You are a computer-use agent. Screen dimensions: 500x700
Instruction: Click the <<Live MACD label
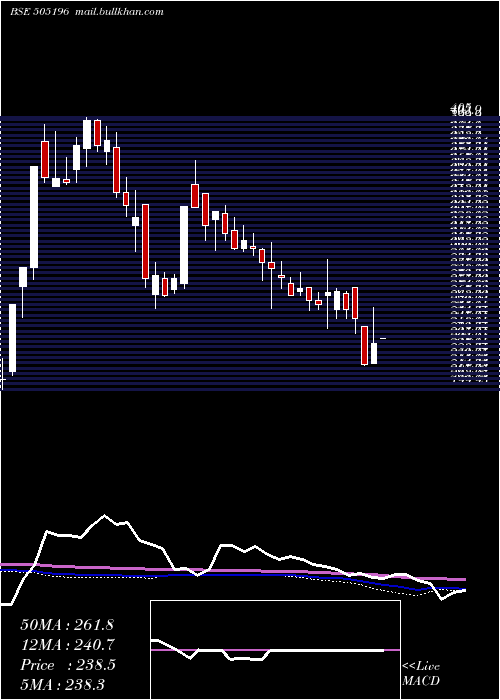pos(421,674)
